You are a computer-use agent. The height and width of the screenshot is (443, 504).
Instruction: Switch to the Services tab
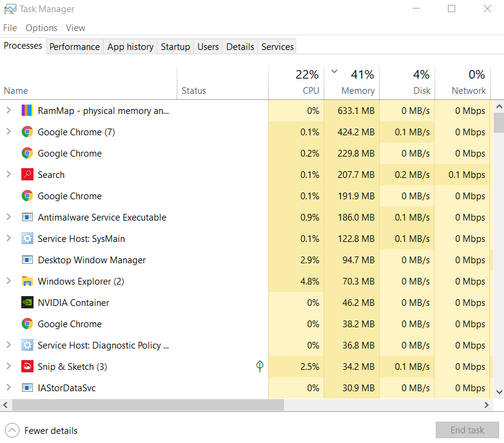[x=277, y=47]
